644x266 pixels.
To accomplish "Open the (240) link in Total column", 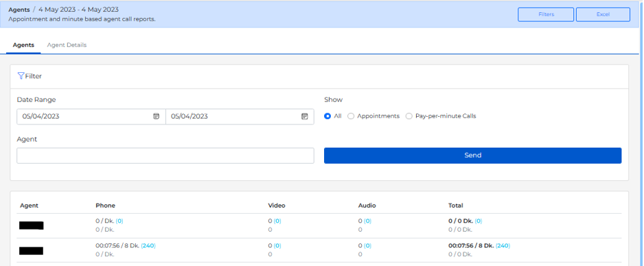I will [x=503, y=246].
